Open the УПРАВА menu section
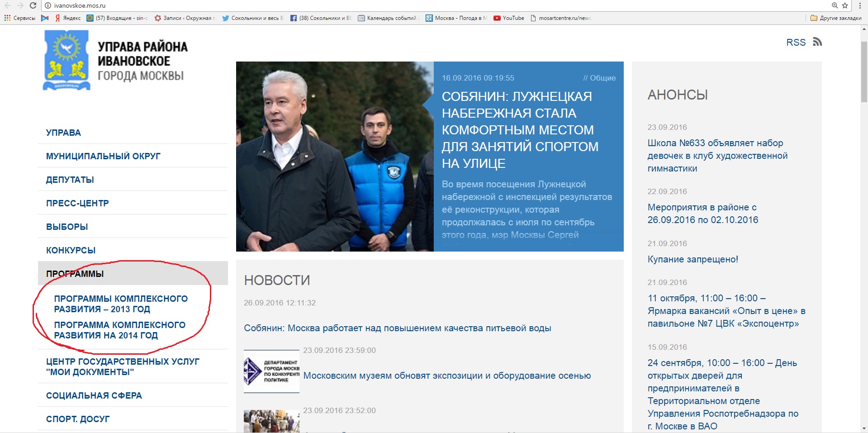Screen dimensions: 868x433 [x=63, y=133]
